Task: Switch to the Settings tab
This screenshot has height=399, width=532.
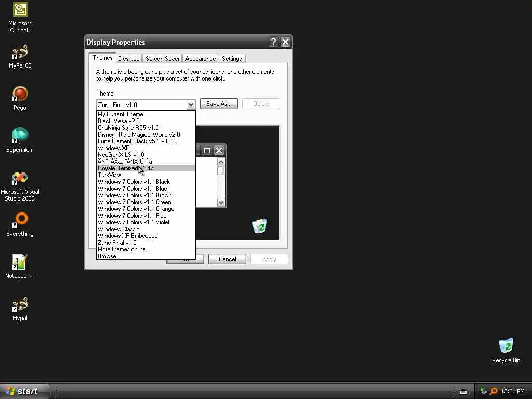Action: tap(232, 59)
